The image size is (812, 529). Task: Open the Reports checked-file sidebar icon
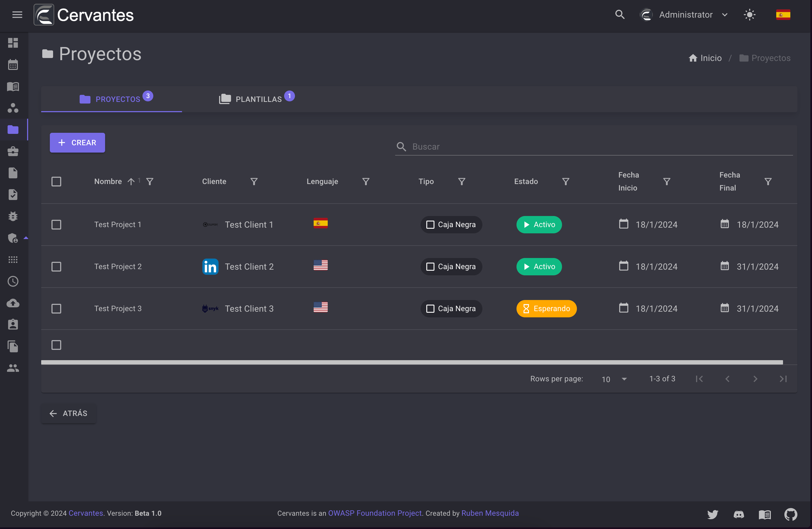pos(13,195)
